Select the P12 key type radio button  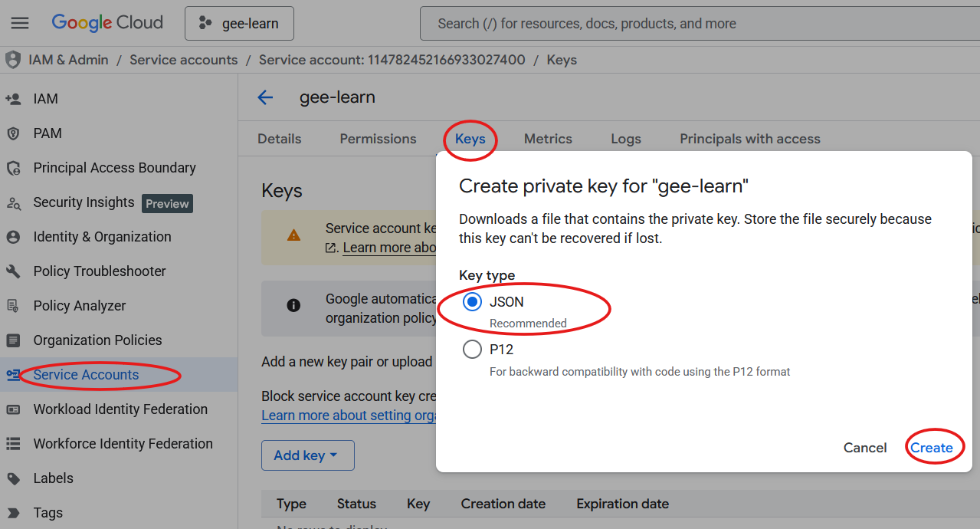click(471, 349)
